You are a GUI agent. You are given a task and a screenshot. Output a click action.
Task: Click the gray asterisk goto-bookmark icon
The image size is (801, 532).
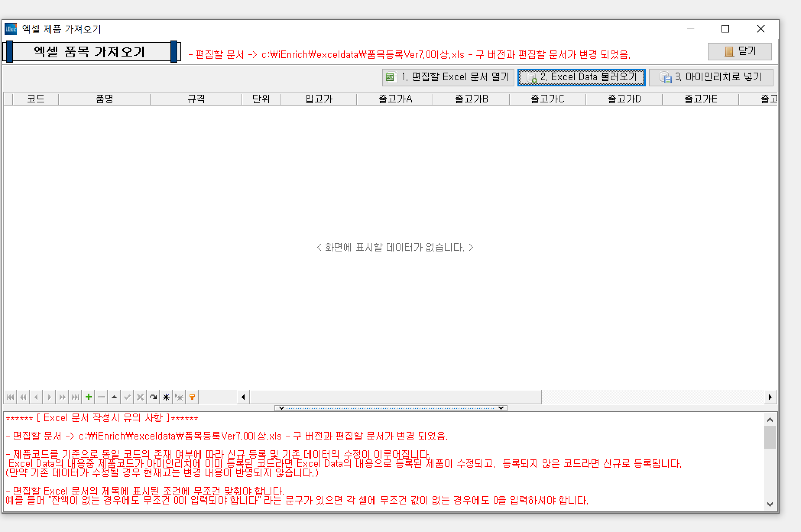tap(179, 397)
